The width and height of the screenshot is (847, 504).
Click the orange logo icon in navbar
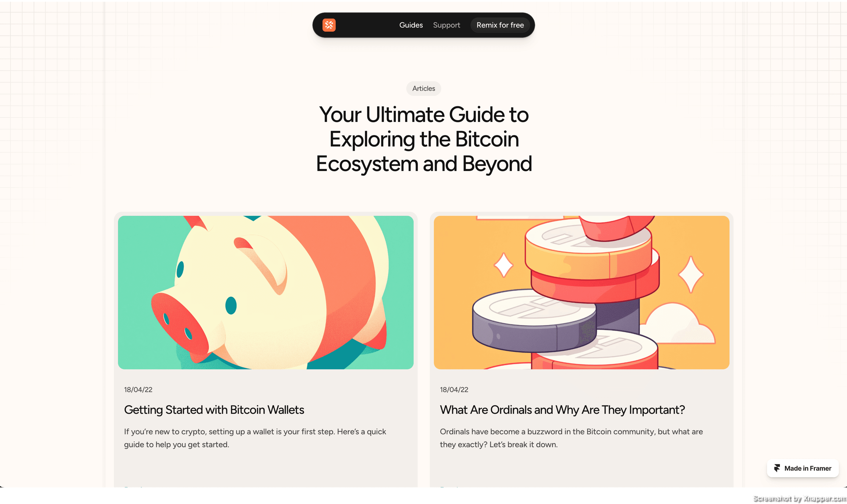point(329,25)
